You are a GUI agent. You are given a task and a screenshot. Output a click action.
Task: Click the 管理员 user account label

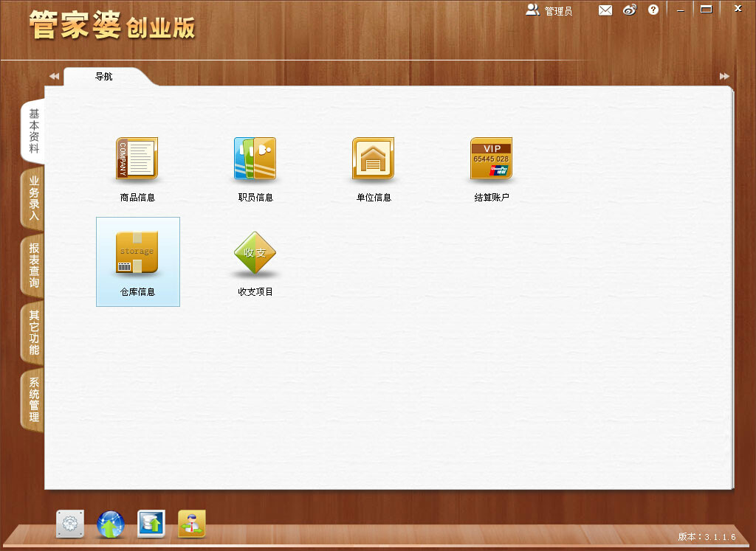tap(549, 10)
